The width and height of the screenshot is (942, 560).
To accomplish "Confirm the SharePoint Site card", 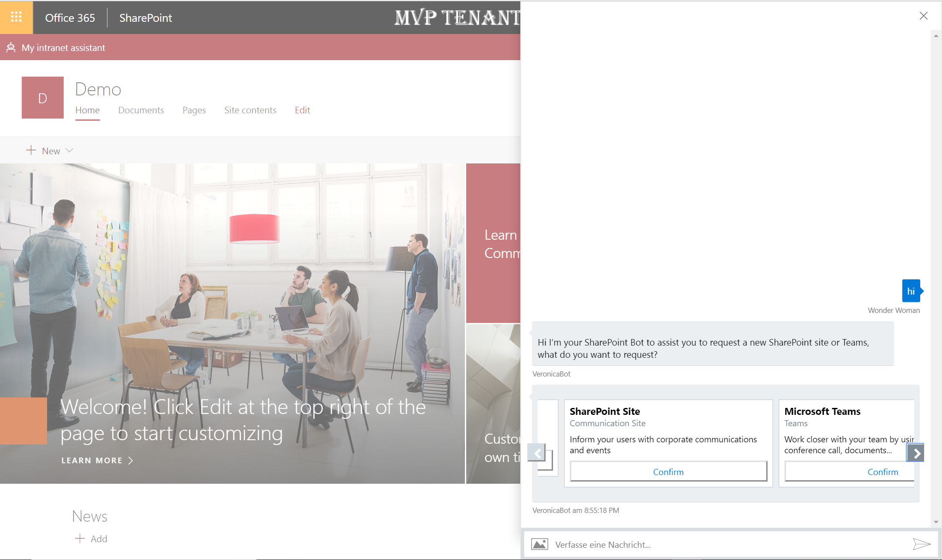I will point(668,472).
